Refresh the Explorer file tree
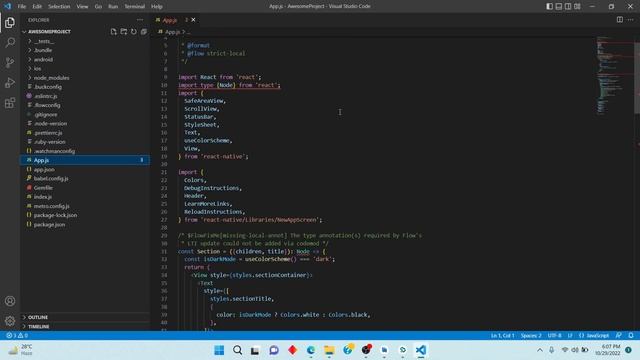The image size is (640, 360). 133,32
